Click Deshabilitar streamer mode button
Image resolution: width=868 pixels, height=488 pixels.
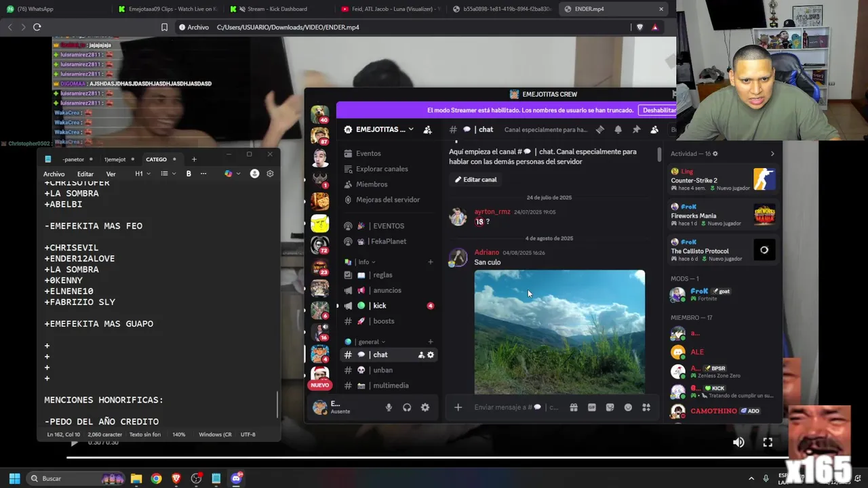[658, 110]
